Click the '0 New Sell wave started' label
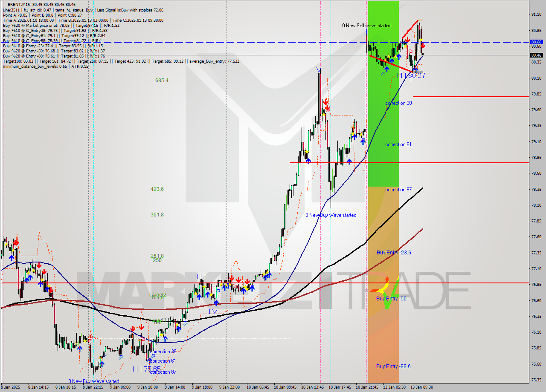546x392 pixels. (366, 26)
